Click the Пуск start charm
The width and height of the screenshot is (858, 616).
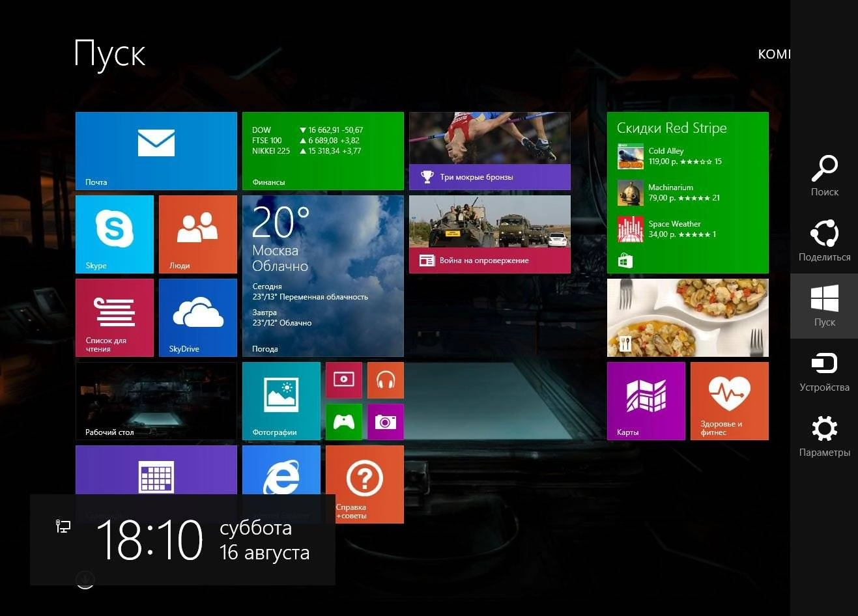click(x=824, y=306)
